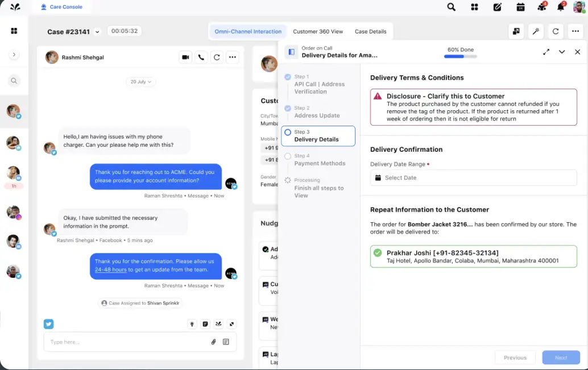Click the magic wand icon in case toolbar
The width and height of the screenshot is (588, 370).
[536, 31]
